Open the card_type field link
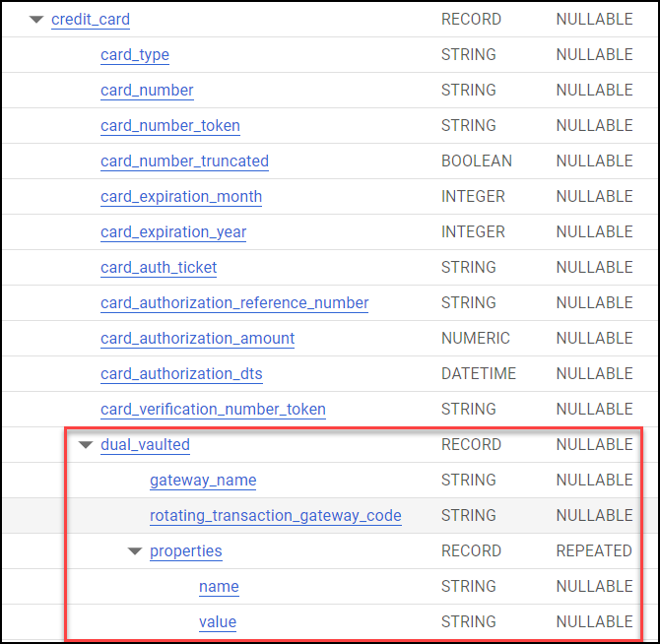This screenshot has width=660, height=644. (x=135, y=55)
